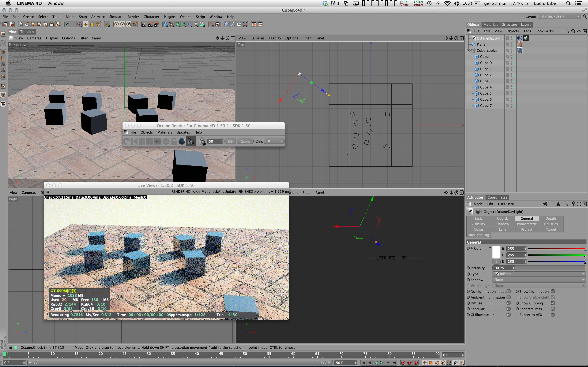This screenshot has height=367, width=588.
Task: Click the Octane PF button icon
Action: [x=191, y=141]
